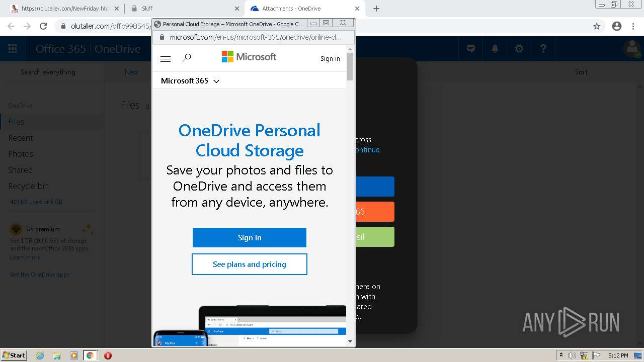This screenshot has width=644, height=362.
Task: Click the green button behind the popup
Action: click(375, 237)
